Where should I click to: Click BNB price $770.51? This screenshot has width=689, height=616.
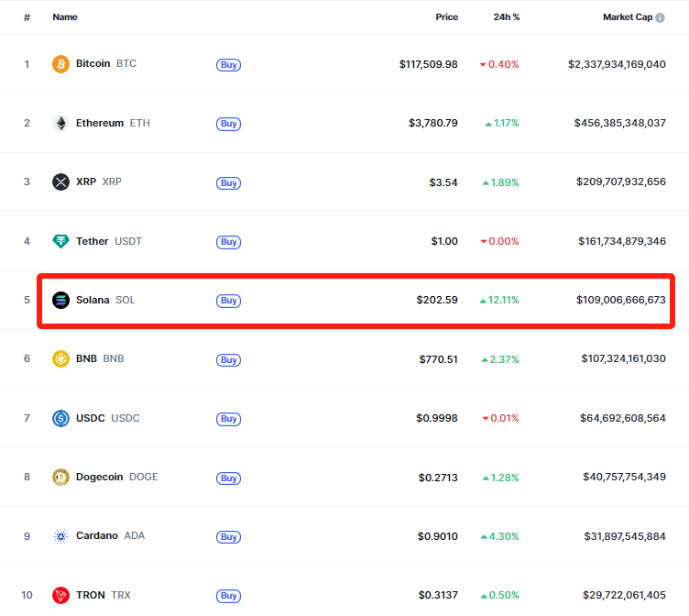(x=439, y=359)
